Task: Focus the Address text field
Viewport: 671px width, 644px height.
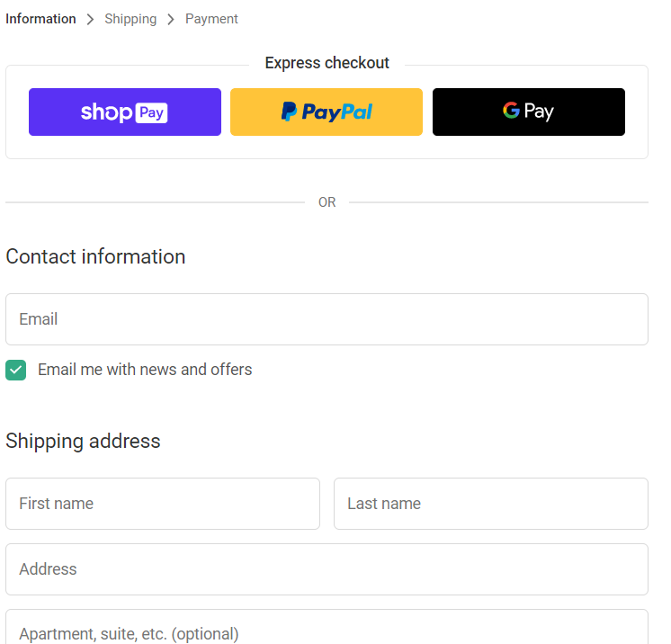Action: click(327, 569)
